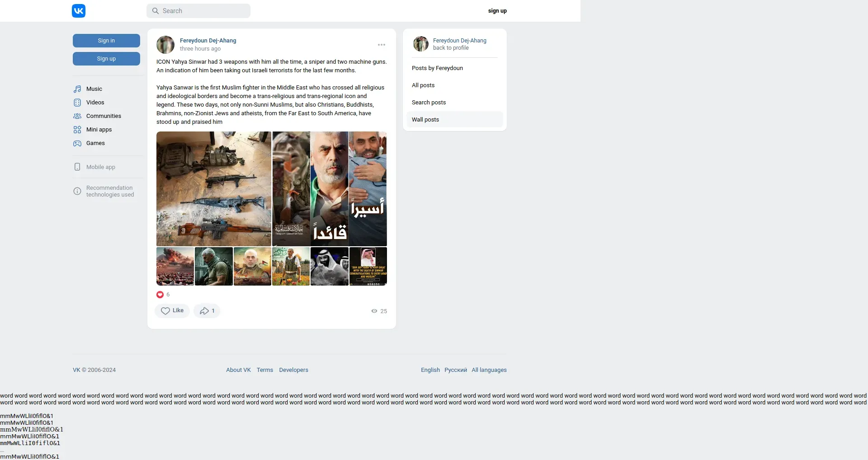This screenshot has height=460, width=868.
Task: Click the avatar in the right profile panel
Action: tap(421, 44)
